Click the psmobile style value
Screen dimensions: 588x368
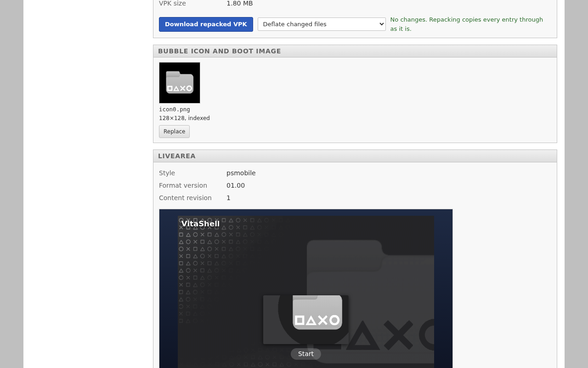(241, 173)
